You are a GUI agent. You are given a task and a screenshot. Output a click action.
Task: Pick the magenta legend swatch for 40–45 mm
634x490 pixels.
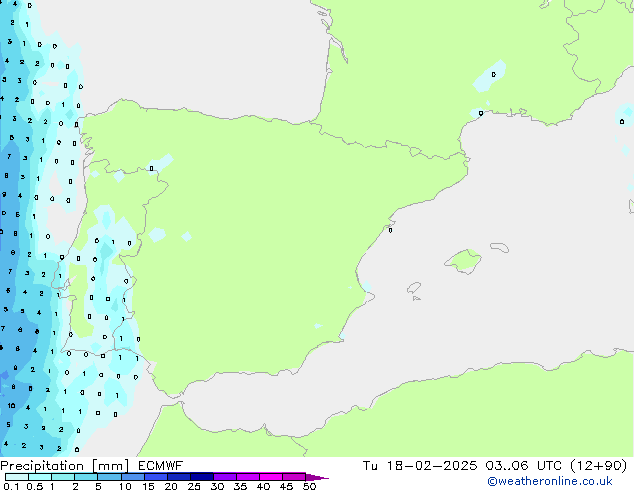pos(271,477)
